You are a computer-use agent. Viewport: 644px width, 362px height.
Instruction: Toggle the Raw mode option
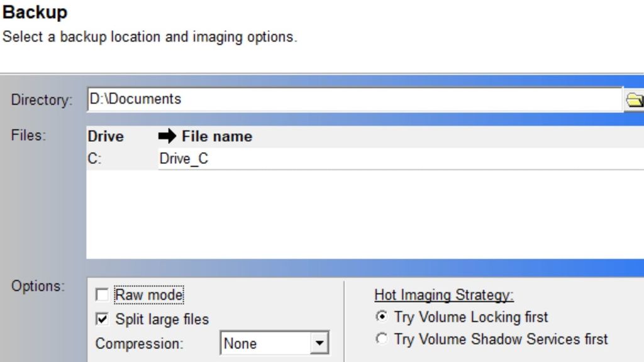tap(103, 293)
